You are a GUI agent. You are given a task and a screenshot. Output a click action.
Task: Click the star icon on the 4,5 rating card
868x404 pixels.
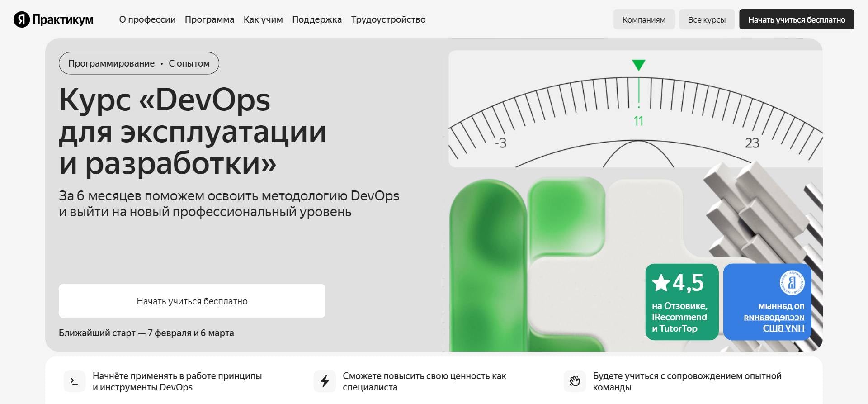(x=661, y=283)
